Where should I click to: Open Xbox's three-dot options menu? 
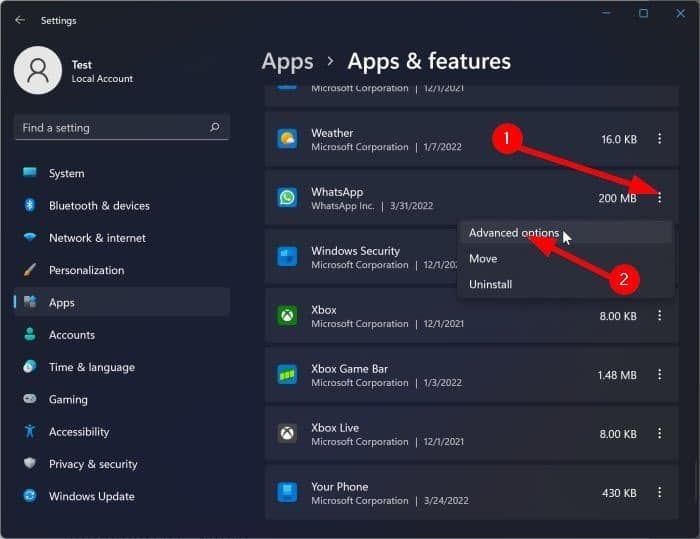point(659,316)
